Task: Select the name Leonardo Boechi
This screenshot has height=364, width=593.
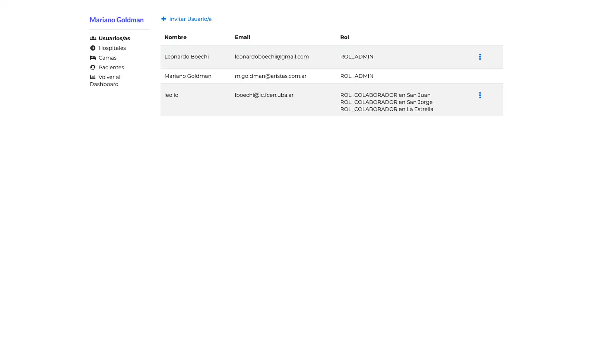Action: 187,57
